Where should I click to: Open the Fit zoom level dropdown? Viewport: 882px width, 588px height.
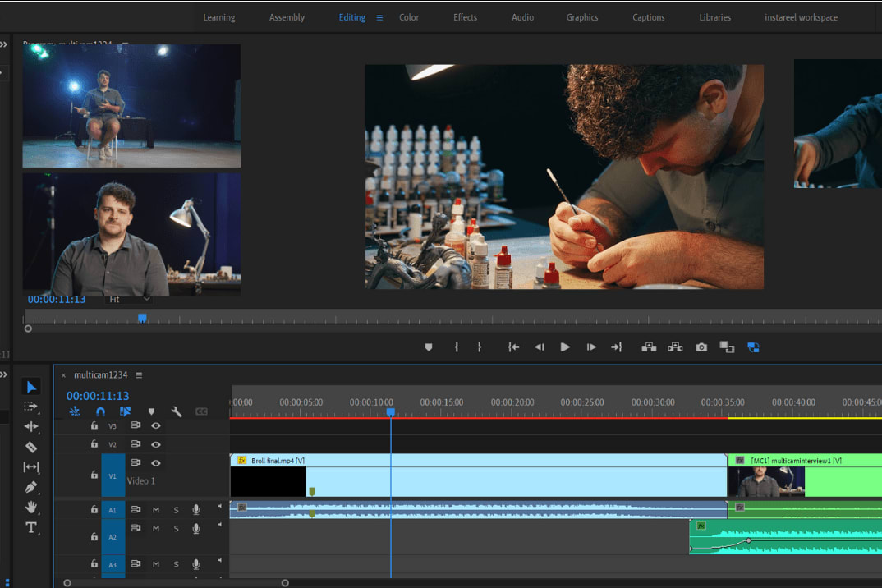[130, 300]
